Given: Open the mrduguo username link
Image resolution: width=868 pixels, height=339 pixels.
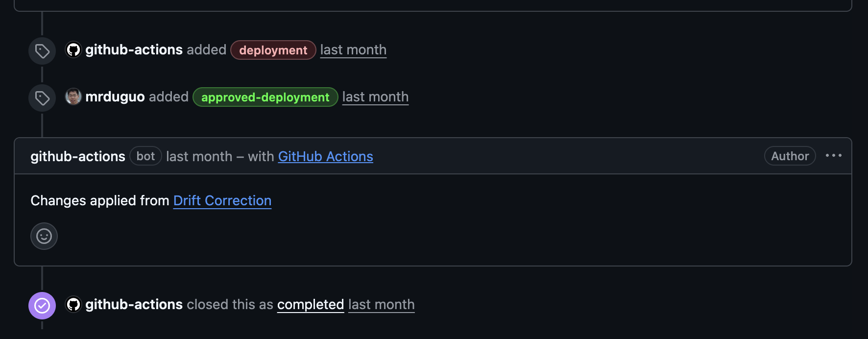Looking at the screenshot, I should coord(115,97).
